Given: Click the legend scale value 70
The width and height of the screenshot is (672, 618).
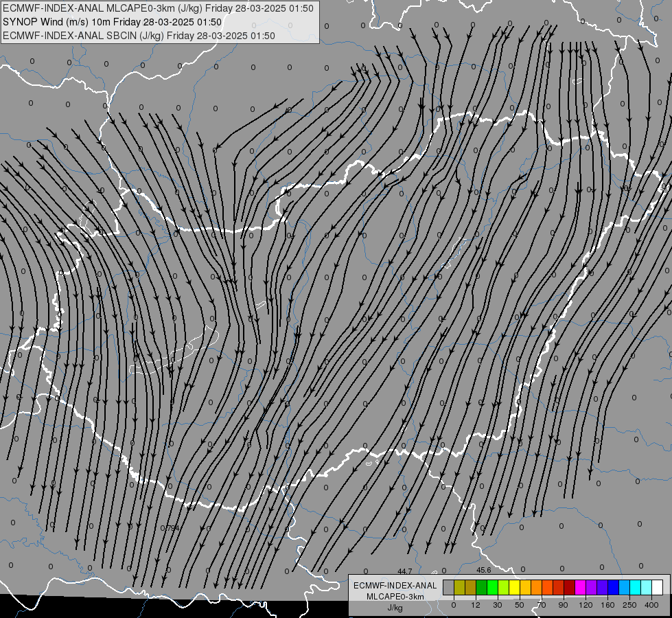Looking at the screenshot, I should coord(542,605).
